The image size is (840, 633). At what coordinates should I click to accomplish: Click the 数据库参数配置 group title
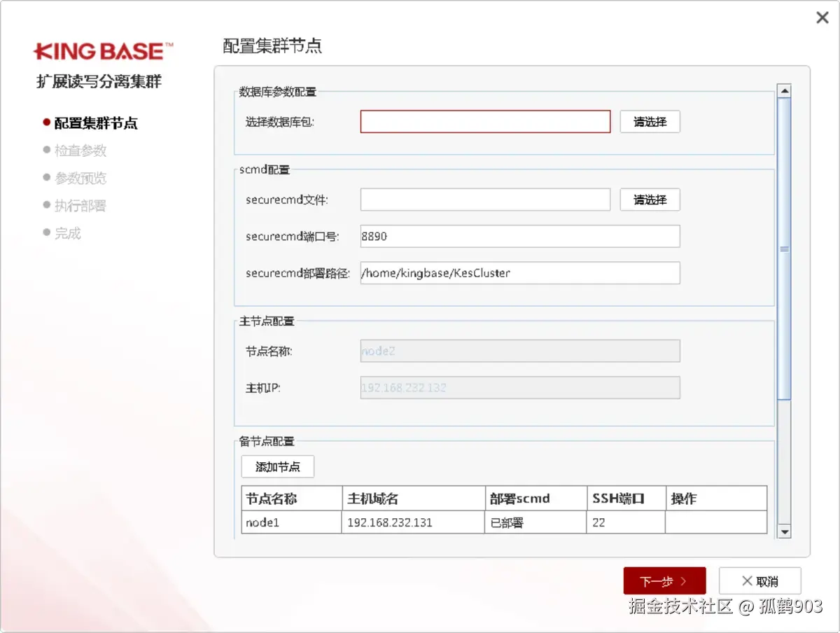(277, 92)
